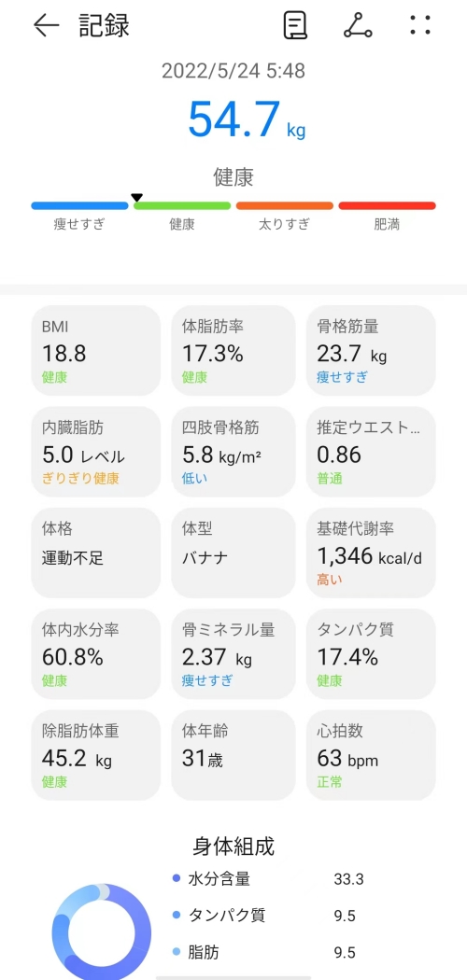Tap the body composition donut chart
Image resolution: width=467 pixels, height=980 pixels.
pos(101,931)
